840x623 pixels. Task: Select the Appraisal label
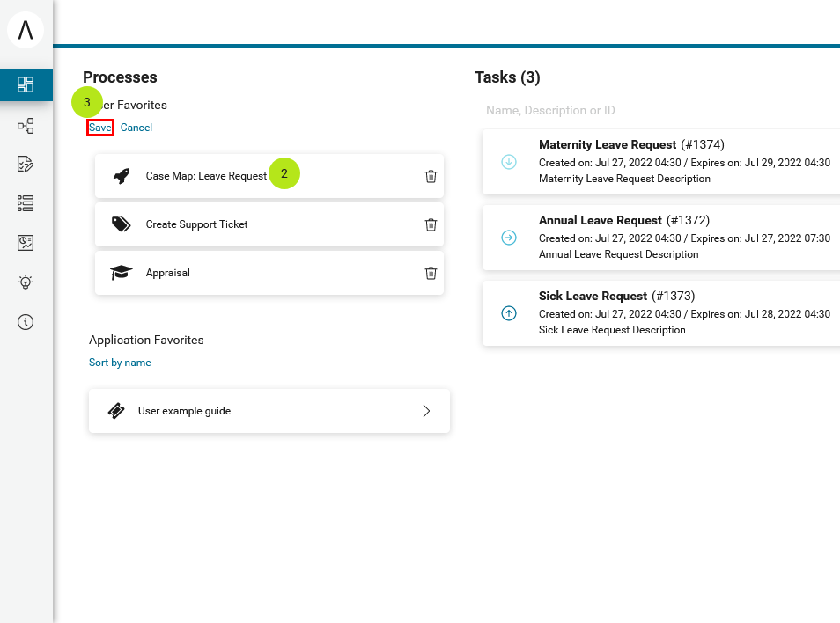167,273
